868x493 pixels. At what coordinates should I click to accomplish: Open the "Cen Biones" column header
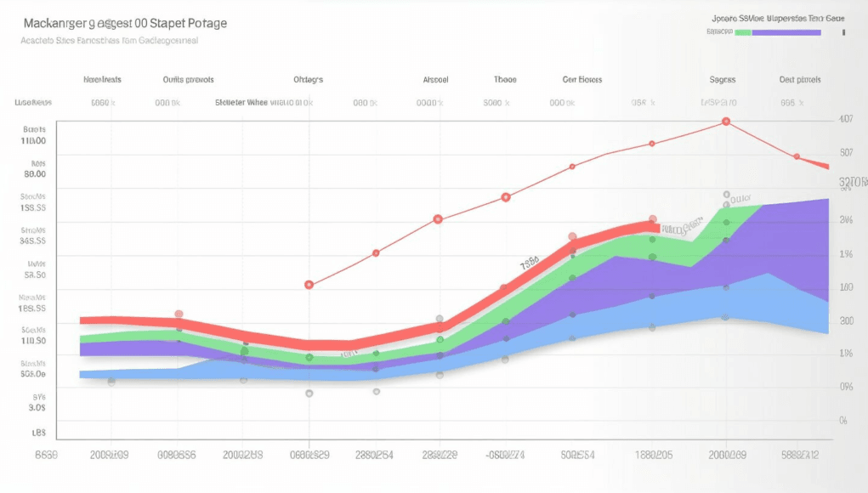(582, 80)
